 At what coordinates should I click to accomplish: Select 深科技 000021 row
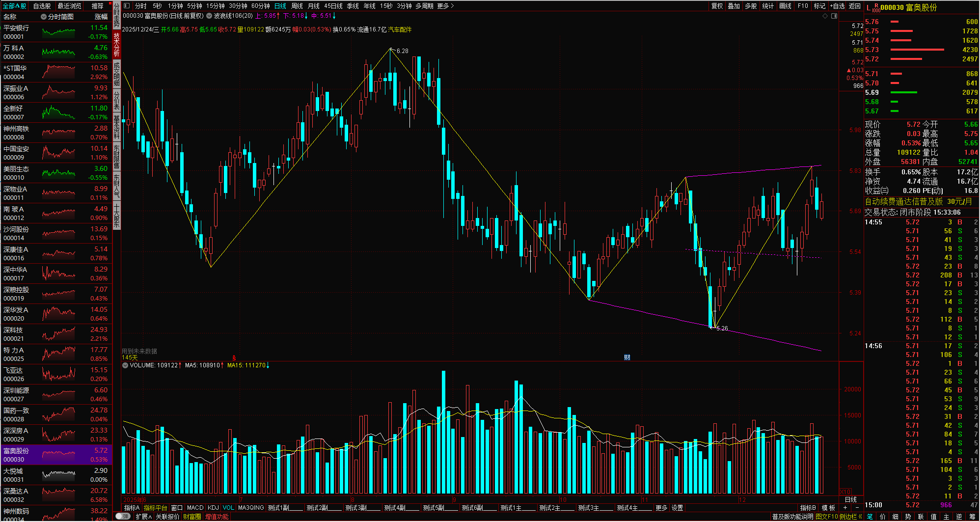coord(56,334)
